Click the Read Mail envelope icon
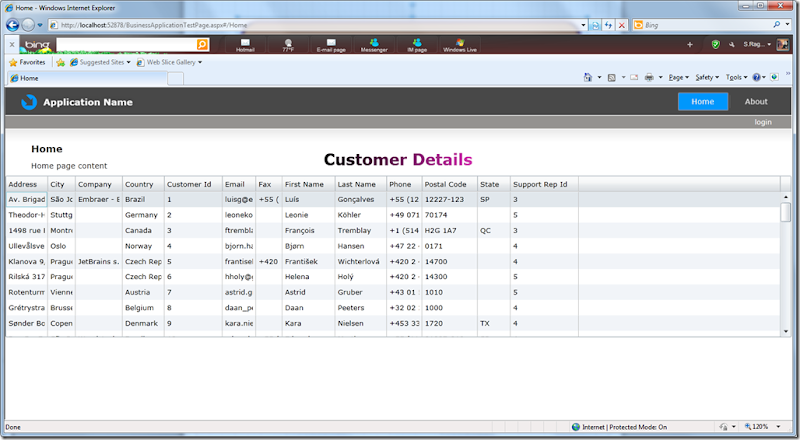This screenshot has height=440, width=800. click(x=634, y=78)
